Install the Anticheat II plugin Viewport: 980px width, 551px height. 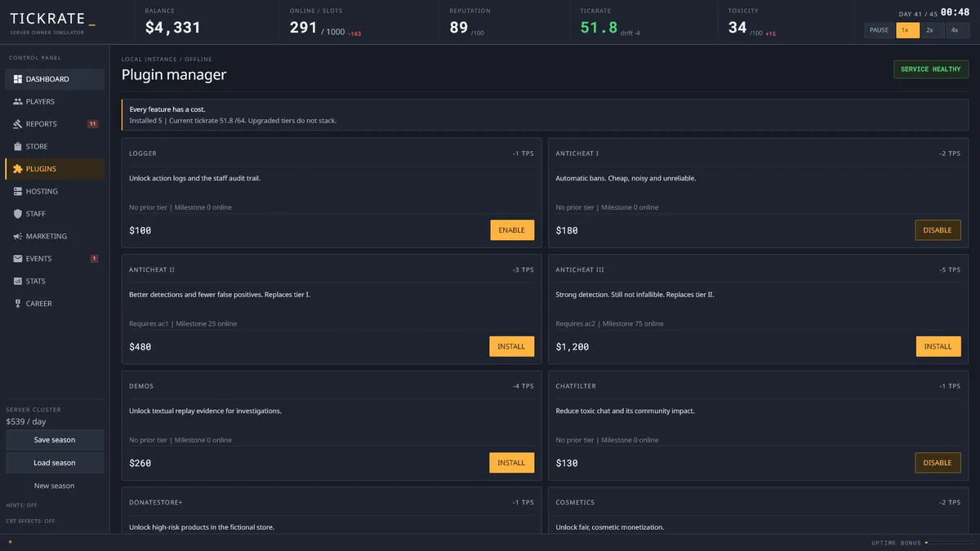512,346
